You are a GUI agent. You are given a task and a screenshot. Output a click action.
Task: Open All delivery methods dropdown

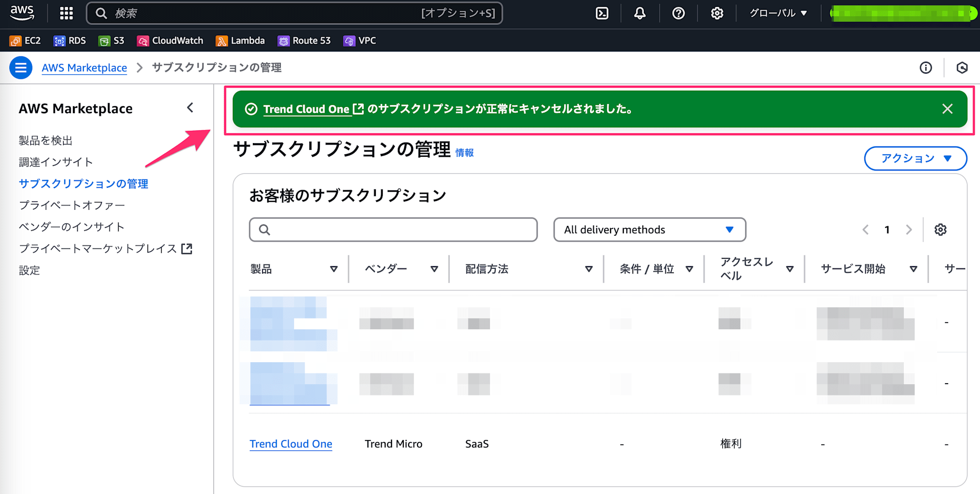pos(650,229)
